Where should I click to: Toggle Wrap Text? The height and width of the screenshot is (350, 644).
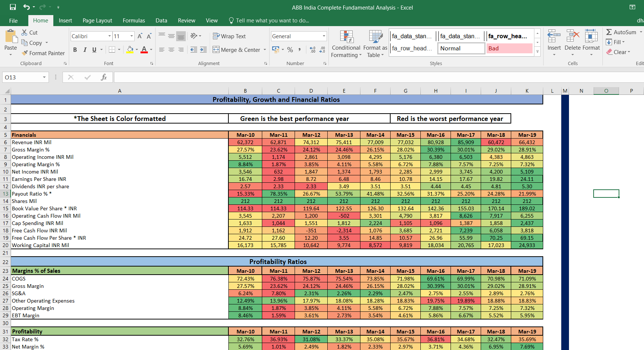click(229, 36)
